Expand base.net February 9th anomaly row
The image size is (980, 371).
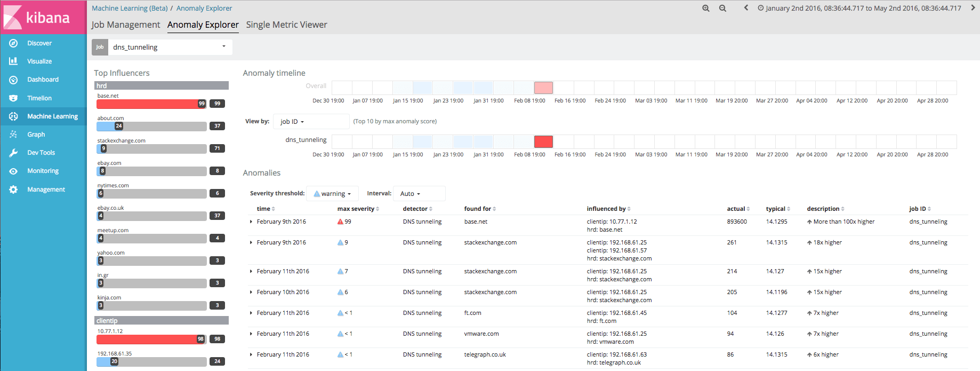(x=251, y=222)
